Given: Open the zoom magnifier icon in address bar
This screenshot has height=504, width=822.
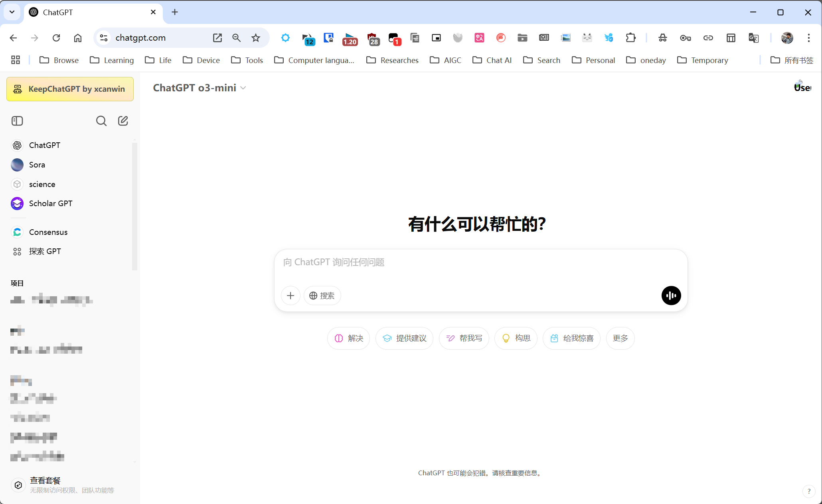Looking at the screenshot, I should click(237, 38).
